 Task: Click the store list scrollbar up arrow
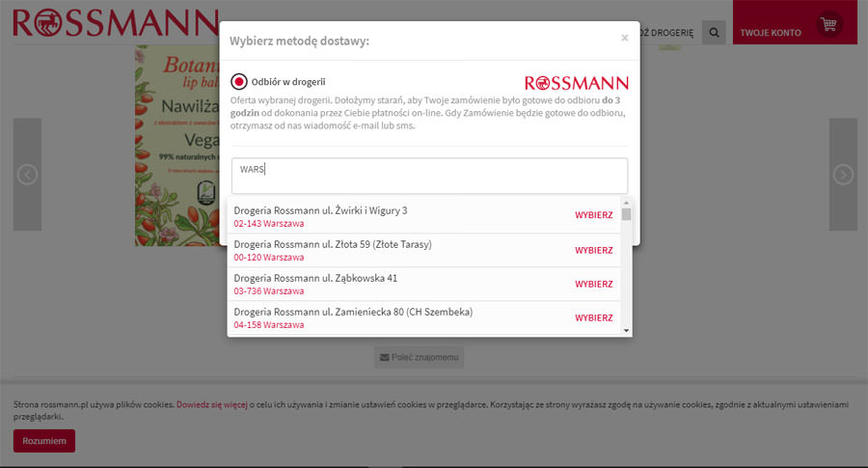click(626, 203)
